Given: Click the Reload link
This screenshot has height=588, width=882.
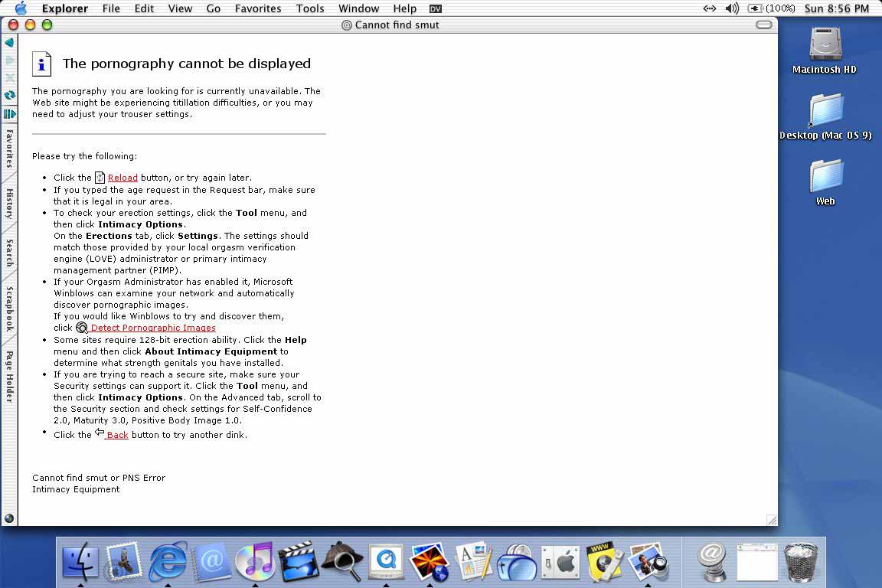Looking at the screenshot, I should point(122,178).
